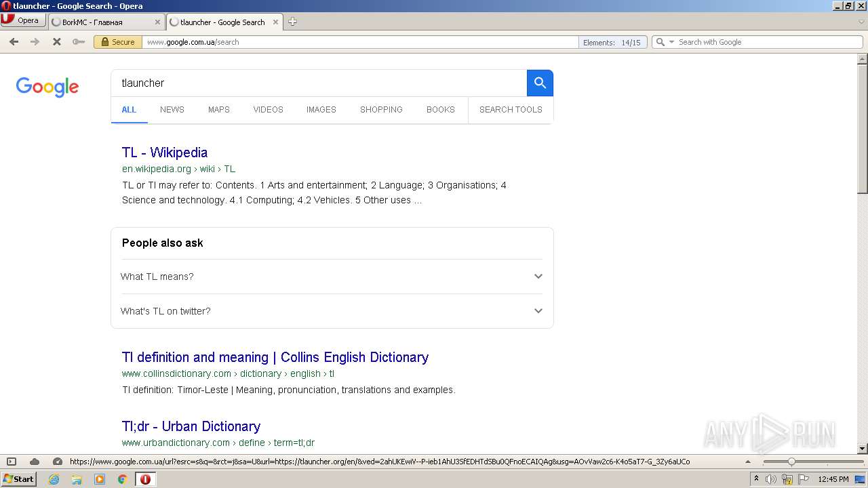Close the BorkMC - Главная tab

click(x=157, y=22)
